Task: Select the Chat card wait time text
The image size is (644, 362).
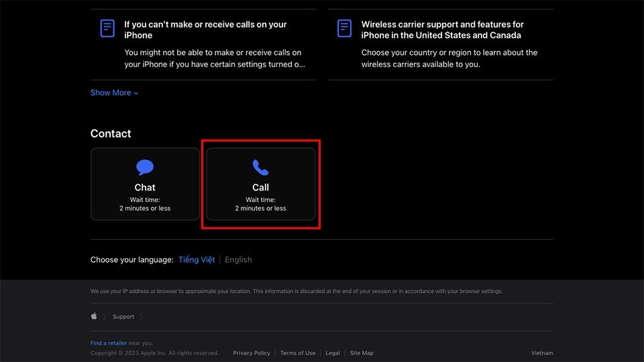Action: (145, 204)
